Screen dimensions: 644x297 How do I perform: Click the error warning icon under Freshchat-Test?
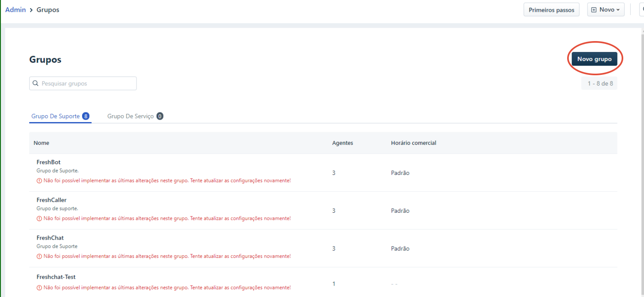click(39, 288)
